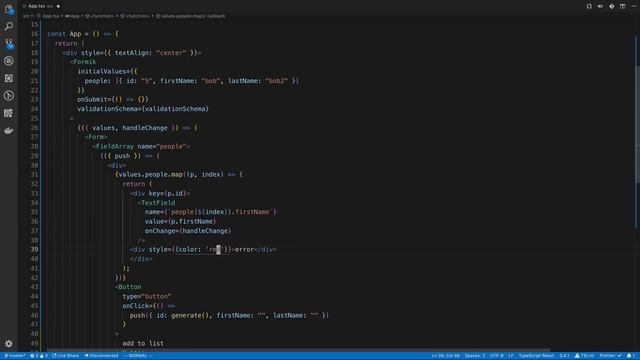
Task: Open errors and warnings count in status bar
Action: (39, 356)
